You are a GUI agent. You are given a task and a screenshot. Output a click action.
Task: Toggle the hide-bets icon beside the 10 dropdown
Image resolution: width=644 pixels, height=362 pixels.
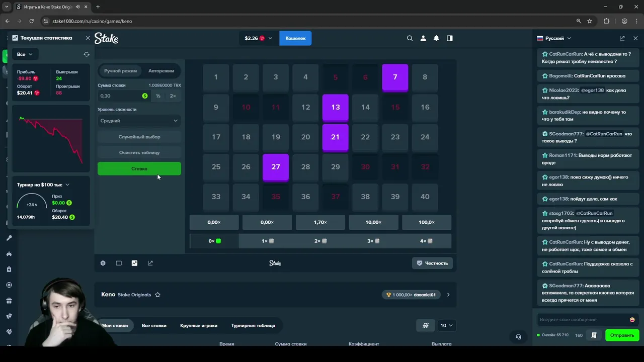[x=426, y=325]
